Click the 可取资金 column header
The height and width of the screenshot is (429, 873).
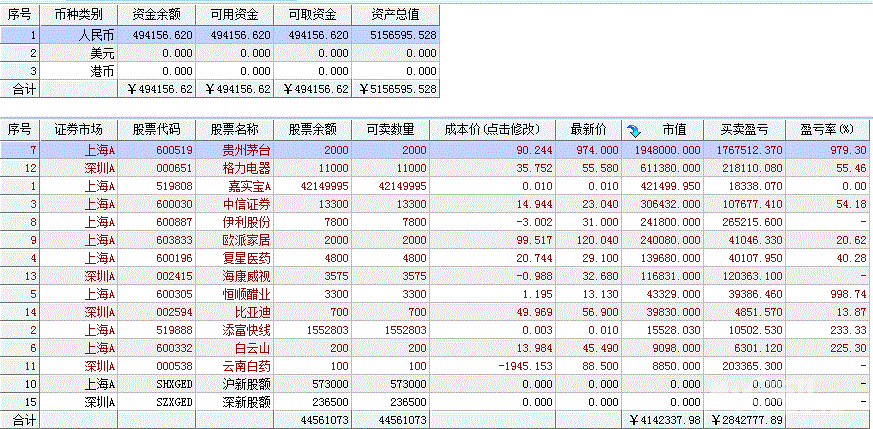point(312,14)
